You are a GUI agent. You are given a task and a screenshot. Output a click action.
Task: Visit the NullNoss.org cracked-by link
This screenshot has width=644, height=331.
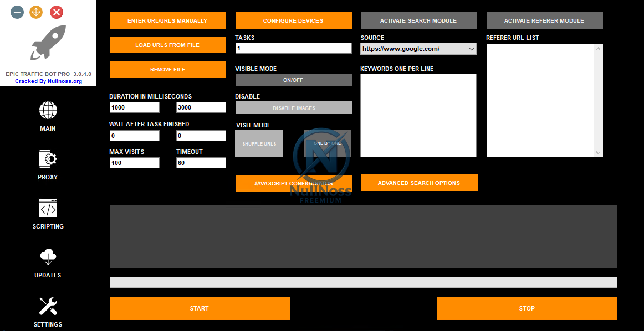pyautogui.click(x=48, y=80)
